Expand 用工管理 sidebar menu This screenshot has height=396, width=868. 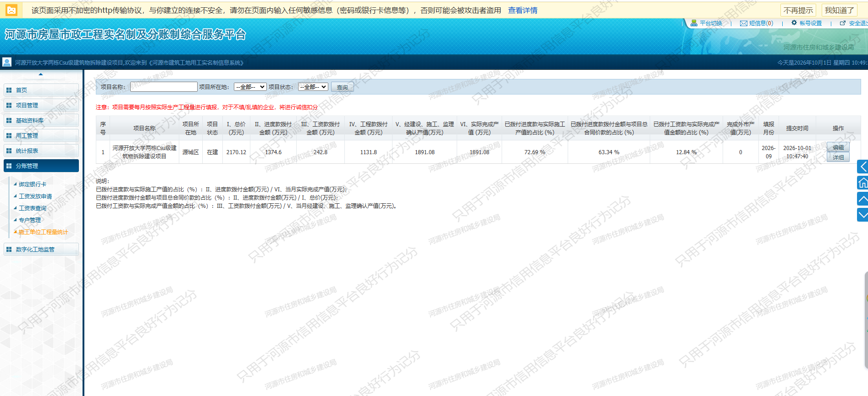point(41,135)
